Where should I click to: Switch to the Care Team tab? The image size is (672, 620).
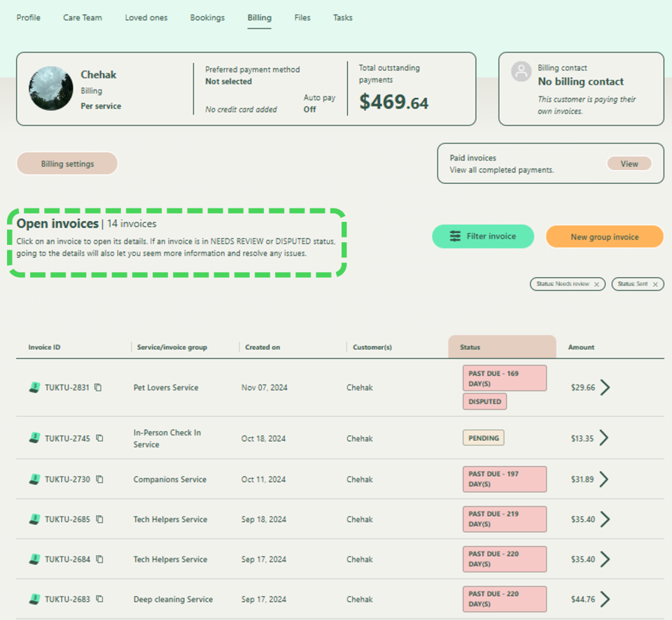tap(83, 17)
